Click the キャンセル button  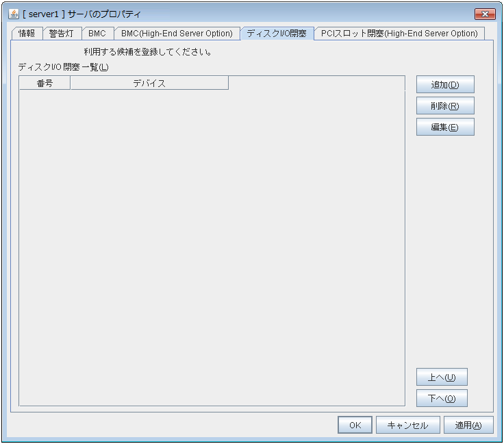[x=407, y=425]
